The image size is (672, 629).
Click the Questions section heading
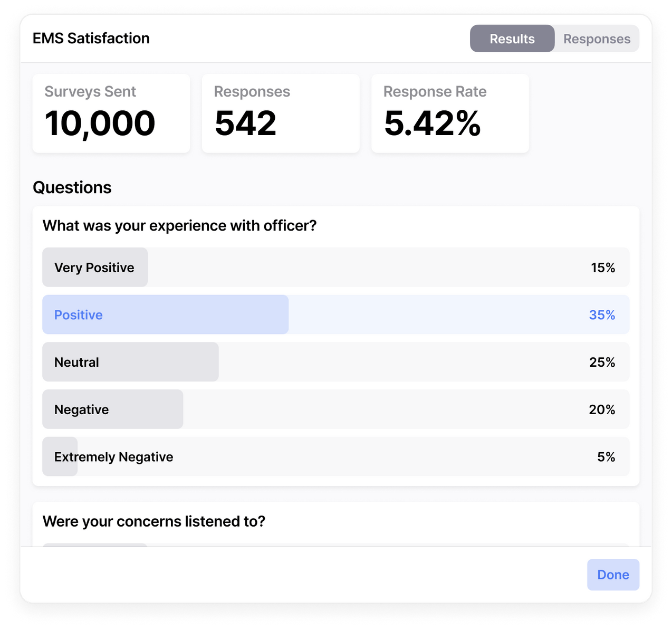tap(72, 188)
